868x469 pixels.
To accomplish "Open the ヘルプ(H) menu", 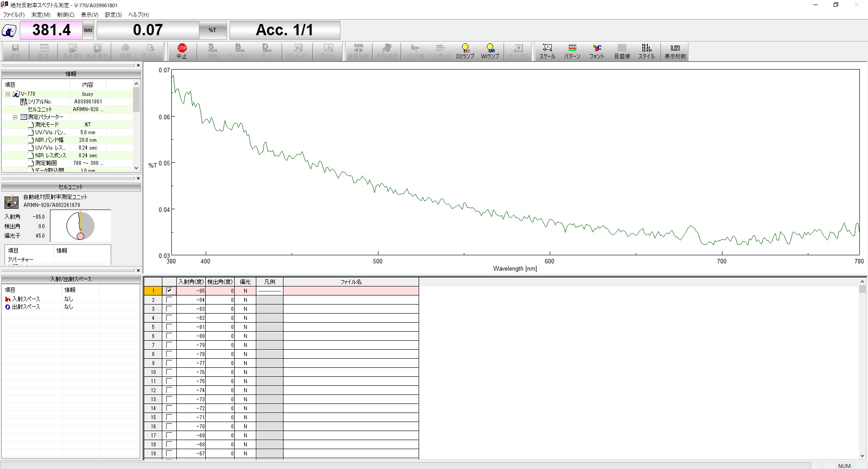I will pyautogui.click(x=138, y=15).
